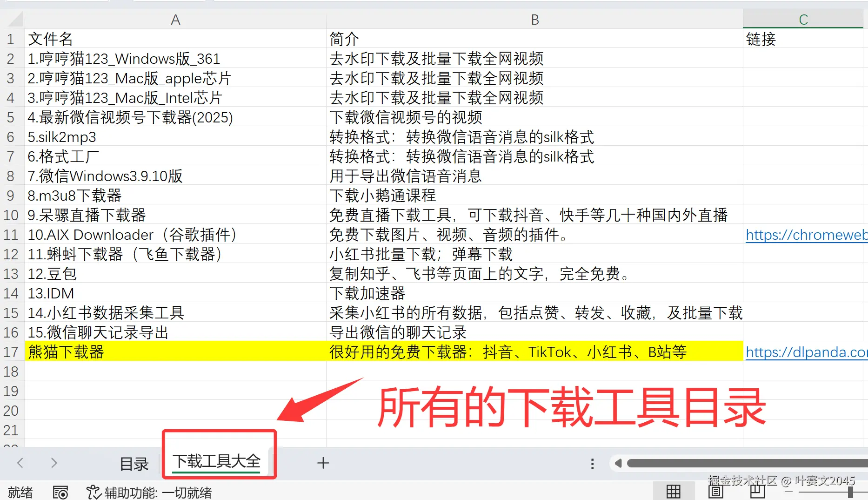Click 就绪 status indicator
The image size is (868, 500).
click(x=20, y=492)
